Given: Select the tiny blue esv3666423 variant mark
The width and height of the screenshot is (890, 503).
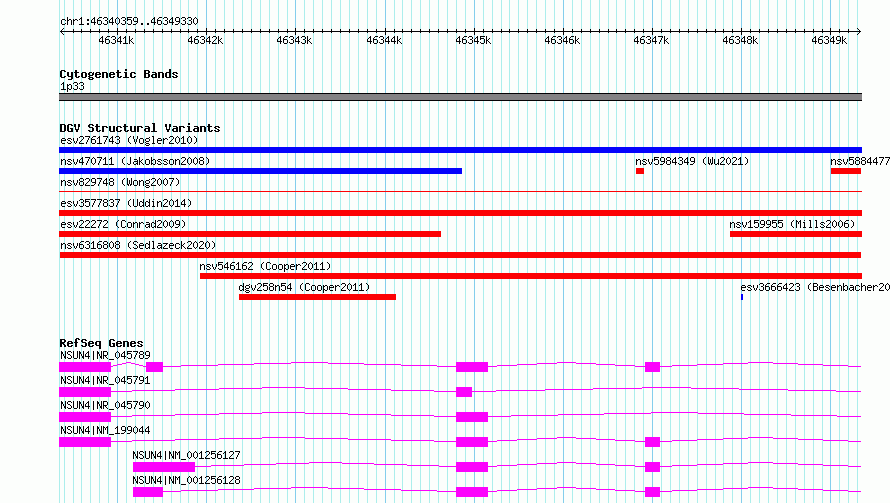Looking at the screenshot, I should (x=742, y=297).
